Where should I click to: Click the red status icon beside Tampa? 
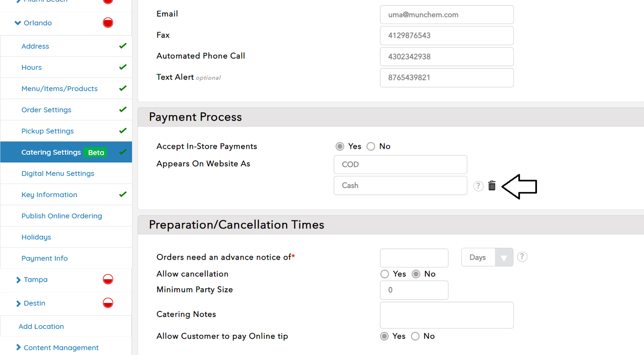tap(108, 279)
